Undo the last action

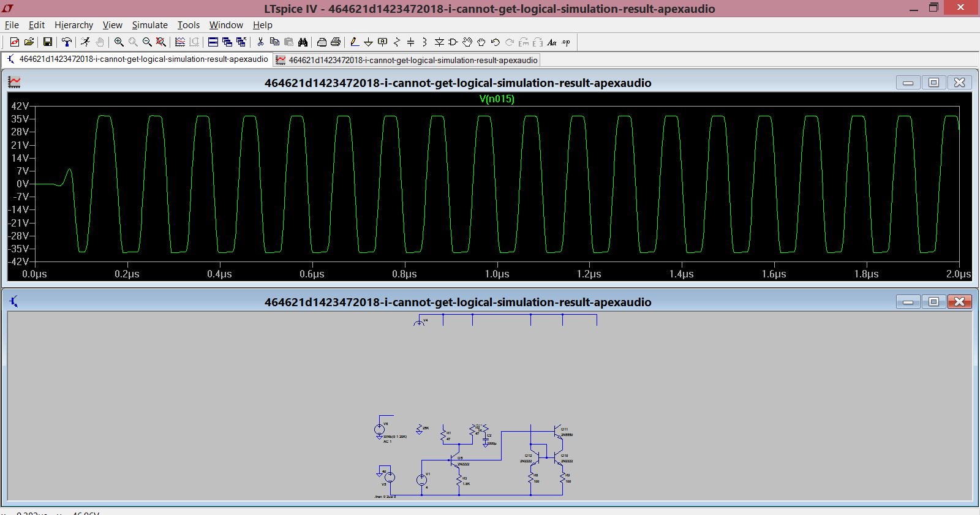point(496,42)
